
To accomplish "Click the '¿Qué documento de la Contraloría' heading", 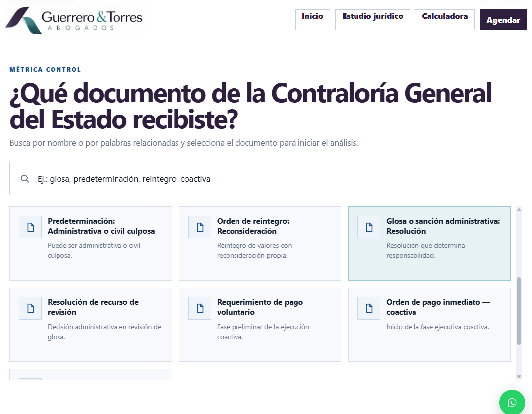I will pyautogui.click(x=251, y=106).
